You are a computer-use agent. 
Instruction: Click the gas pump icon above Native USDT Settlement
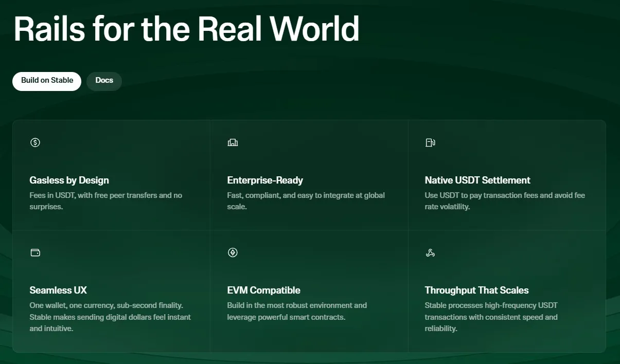coord(430,142)
